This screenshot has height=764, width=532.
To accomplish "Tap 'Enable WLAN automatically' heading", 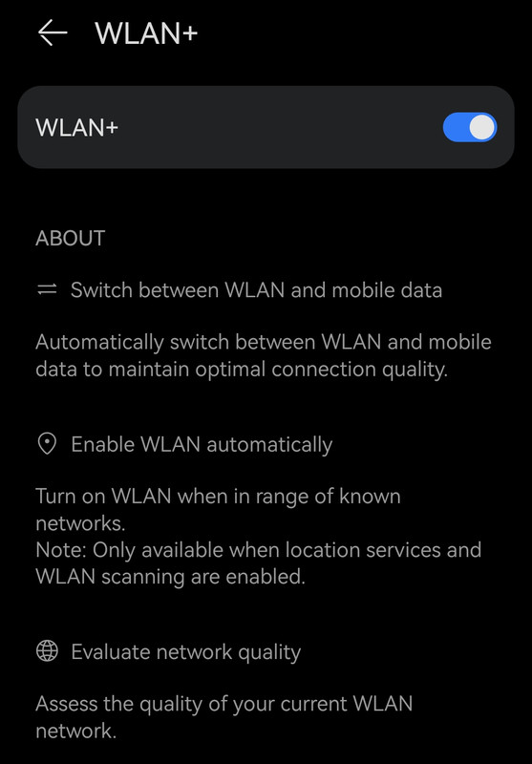I will 202,444.
